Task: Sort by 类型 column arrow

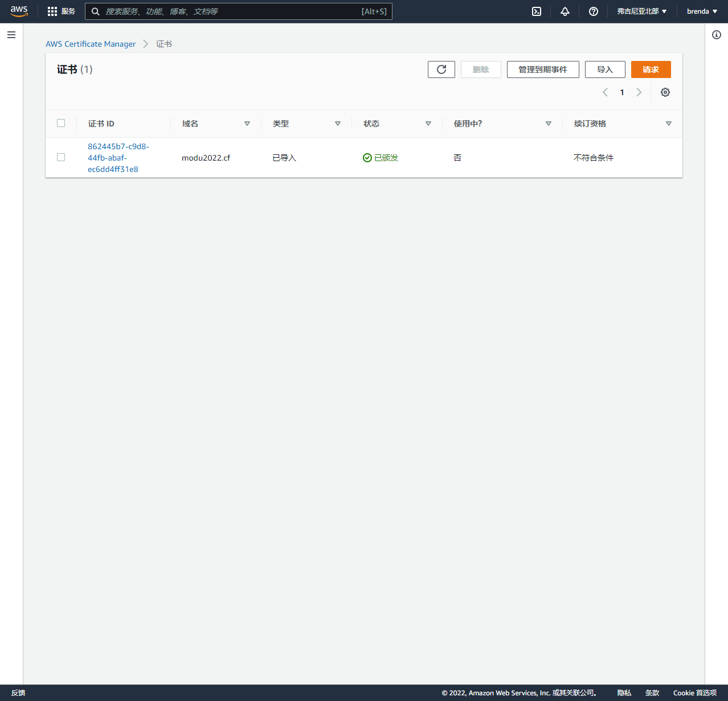Action: [x=338, y=124]
